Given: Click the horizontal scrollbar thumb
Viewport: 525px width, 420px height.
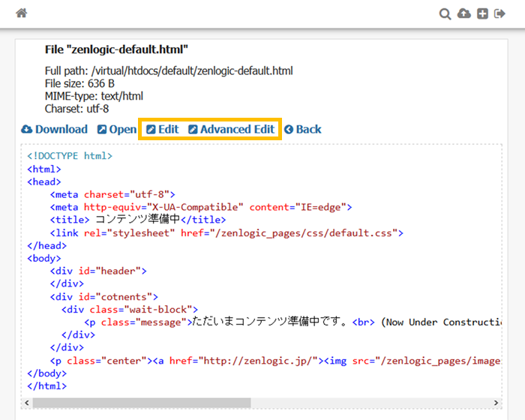Looking at the screenshot, I should pyautogui.click(x=141, y=403).
